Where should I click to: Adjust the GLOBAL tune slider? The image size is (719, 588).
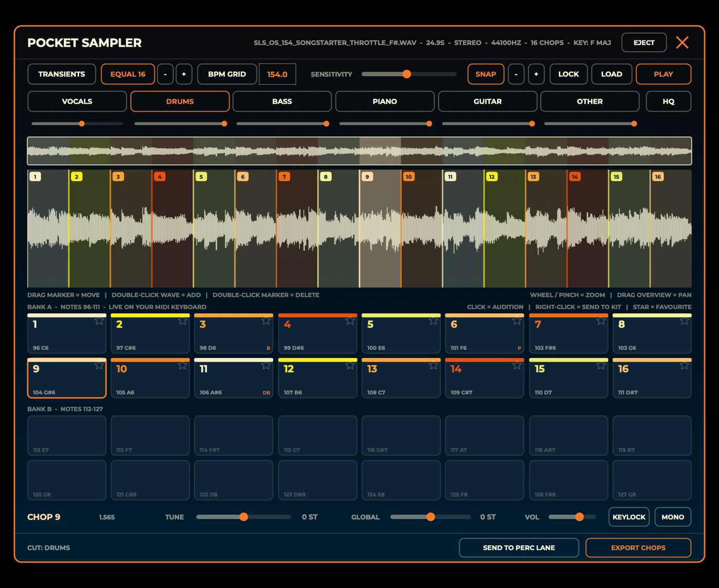(x=430, y=517)
